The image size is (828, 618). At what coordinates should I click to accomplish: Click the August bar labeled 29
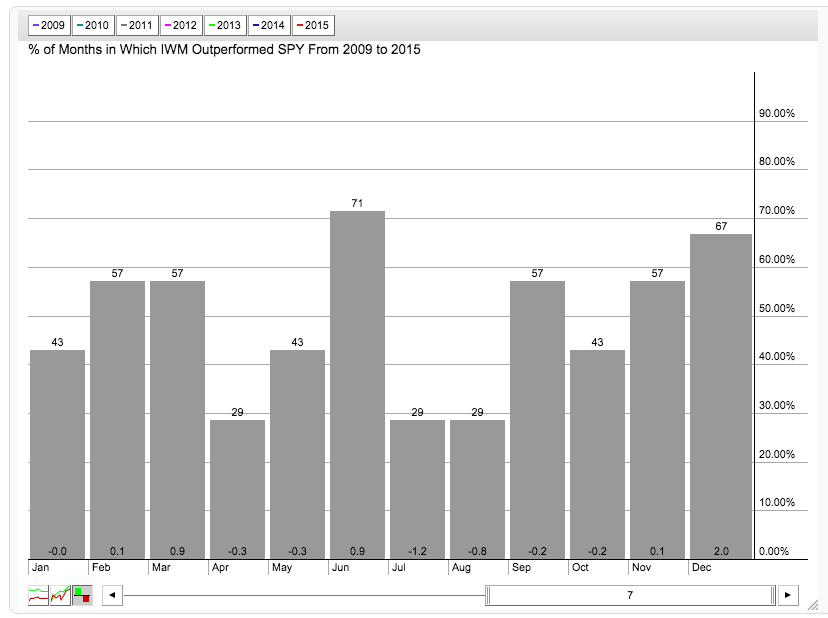pyautogui.click(x=477, y=490)
